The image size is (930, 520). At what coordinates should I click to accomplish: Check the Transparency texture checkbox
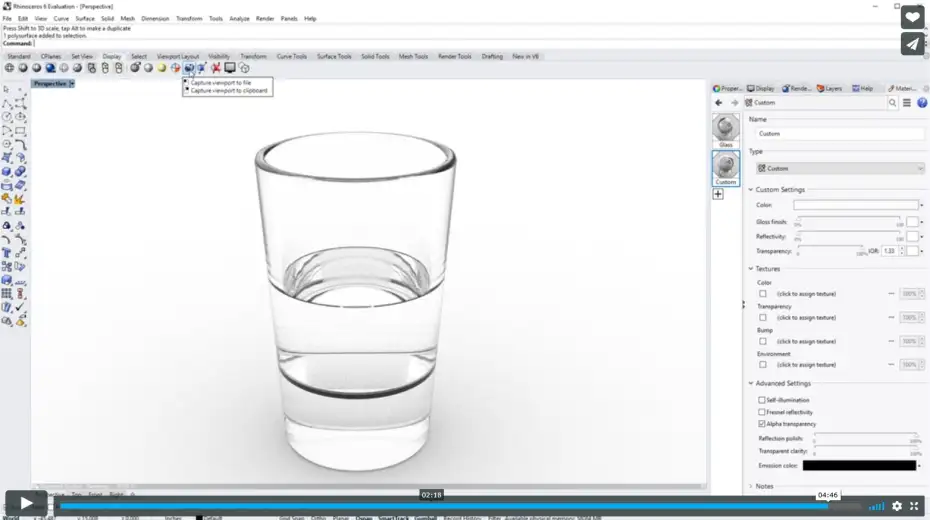pos(763,318)
